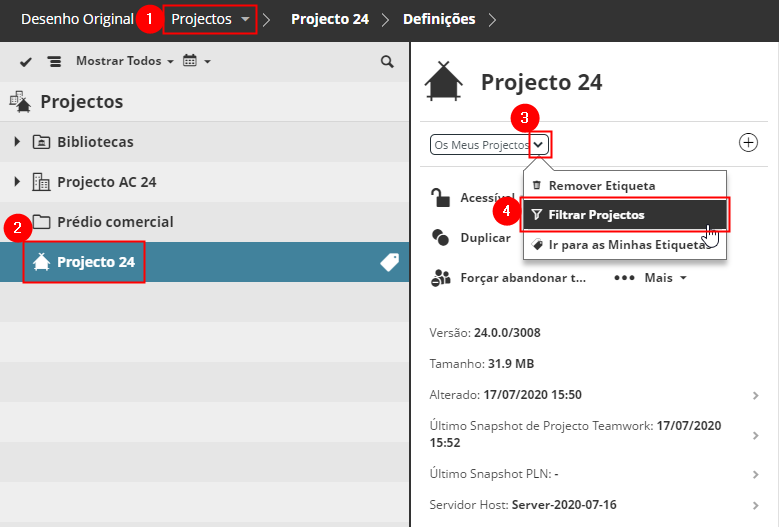Viewport: 779px width, 527px height.
Task: Open the Mais dropdown arrow
Action: [684, 278]
